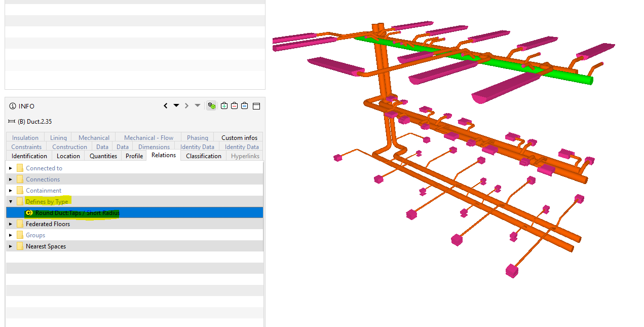Click the Containment label
Viewport: 644px width, 327px height.
click(x=44, y=191)
